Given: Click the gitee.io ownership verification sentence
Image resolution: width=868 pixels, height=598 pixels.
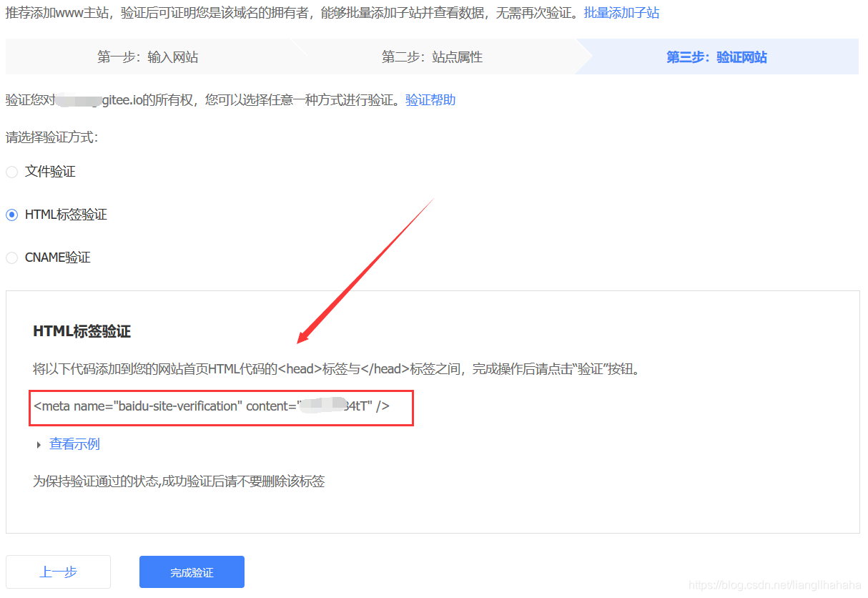Looking at the screenshot, I should click(203, 100).
